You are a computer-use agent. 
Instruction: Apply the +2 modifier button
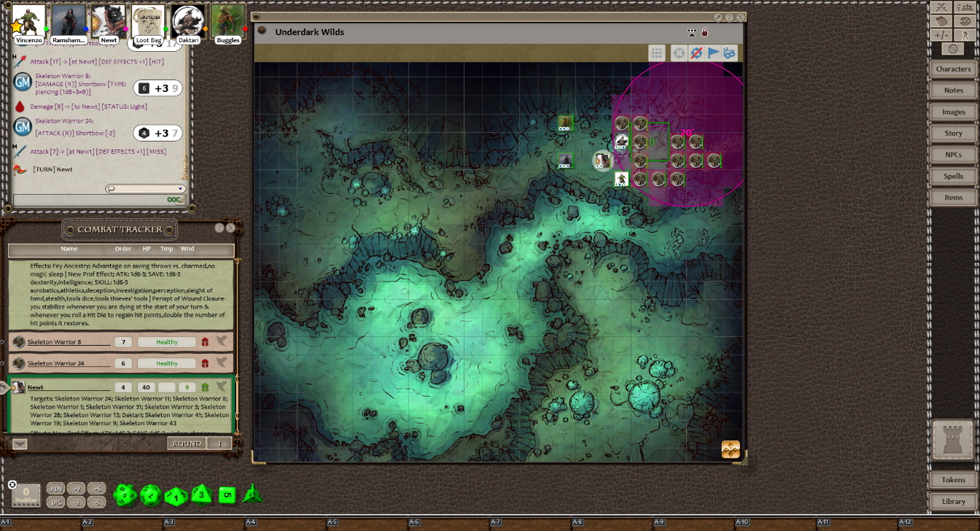[x=77, y=489]
